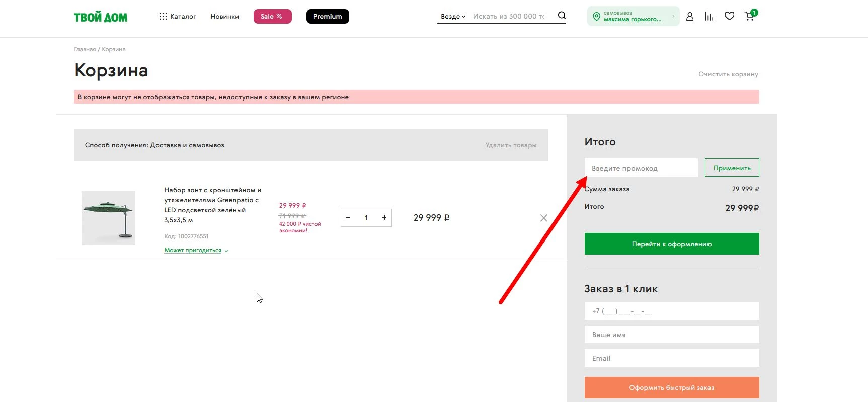Open the Каталог menu

(x=177, y=17)
